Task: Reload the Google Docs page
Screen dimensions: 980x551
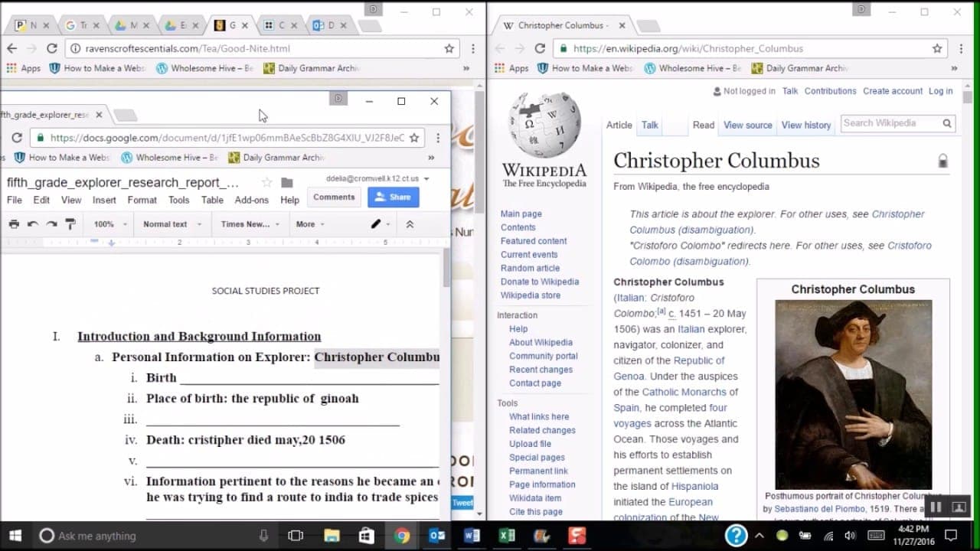Action: pos(17,138)
